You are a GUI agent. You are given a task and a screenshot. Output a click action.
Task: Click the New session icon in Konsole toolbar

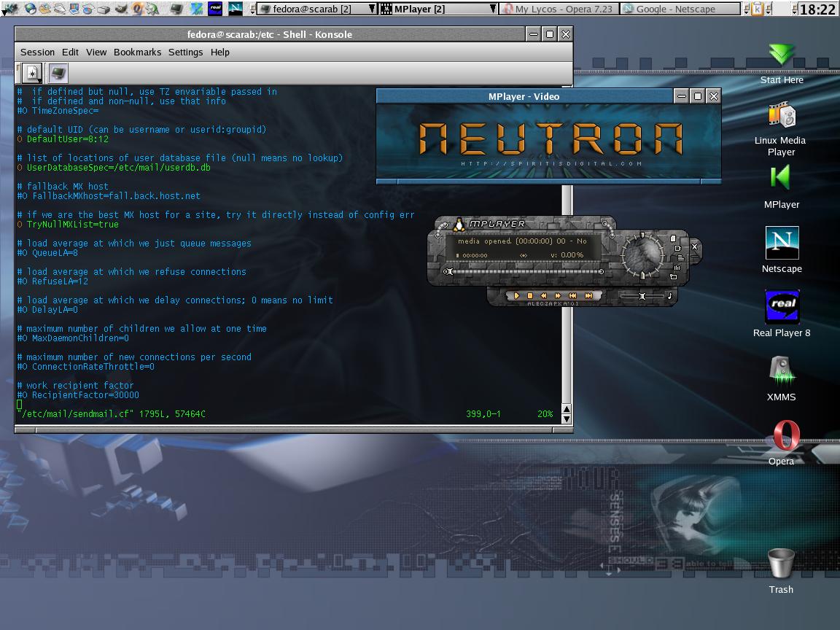coord(31,73)
